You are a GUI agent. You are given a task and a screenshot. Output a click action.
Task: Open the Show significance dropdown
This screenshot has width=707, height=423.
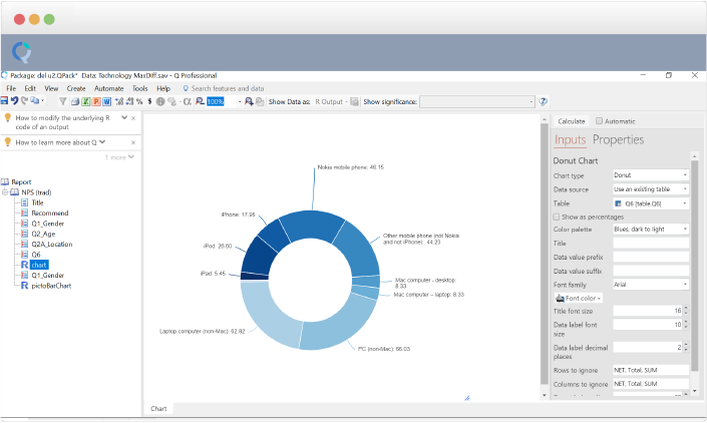point(477,102)
